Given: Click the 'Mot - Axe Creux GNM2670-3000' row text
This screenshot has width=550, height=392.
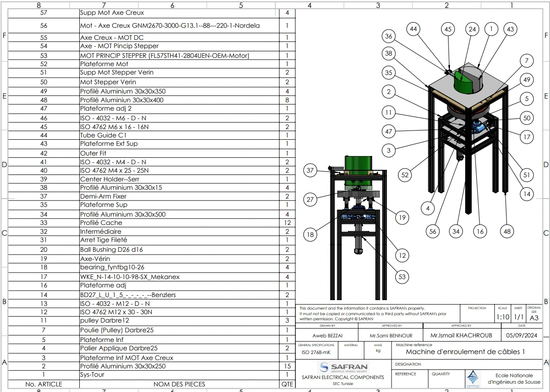Looking at the screenshot, I should tap(170, 25).
